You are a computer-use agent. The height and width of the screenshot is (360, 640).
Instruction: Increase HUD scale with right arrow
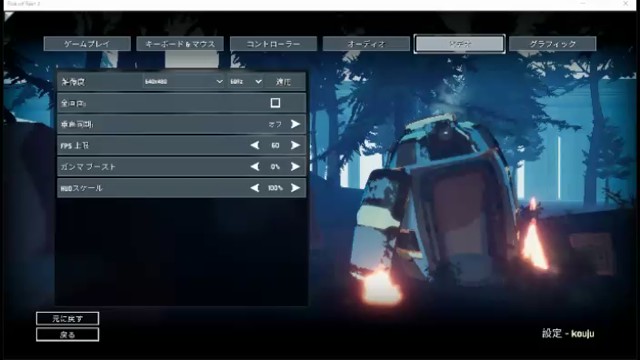[x=295, y=188]
